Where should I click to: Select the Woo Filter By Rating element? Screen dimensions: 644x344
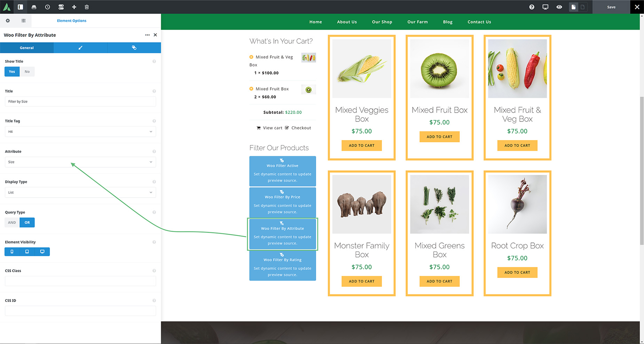pos(282,265)
